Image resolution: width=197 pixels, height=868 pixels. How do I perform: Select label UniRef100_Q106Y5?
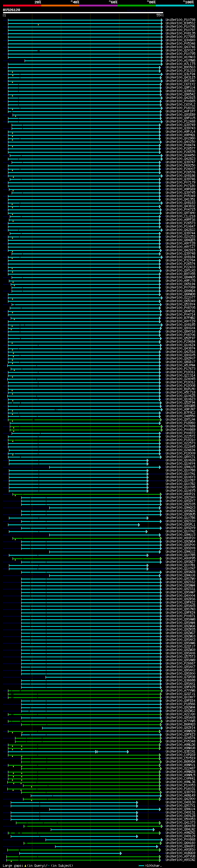(180, 491)
